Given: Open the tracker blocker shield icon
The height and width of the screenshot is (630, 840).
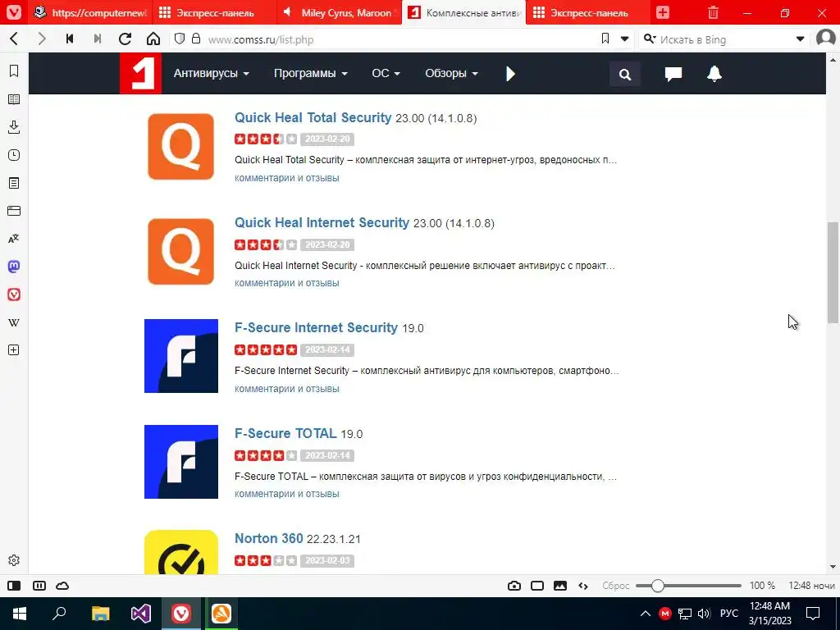Looking at the screenshot, I should pyautogui.click(x=180, y=39).
